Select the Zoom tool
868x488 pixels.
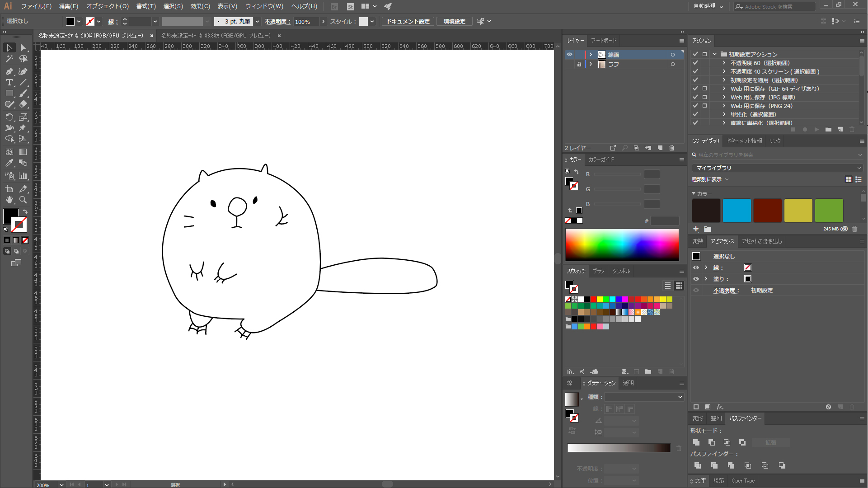coord(23,200)
